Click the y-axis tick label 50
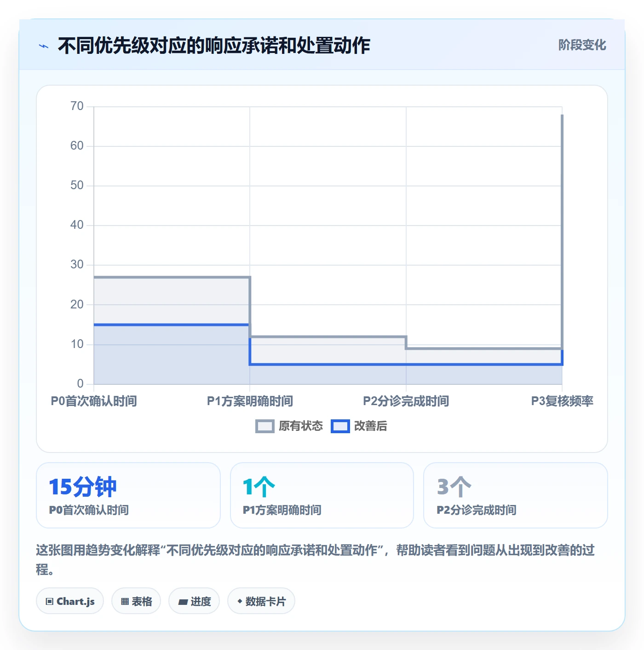 pyautogui.click(x=77, y=186)
